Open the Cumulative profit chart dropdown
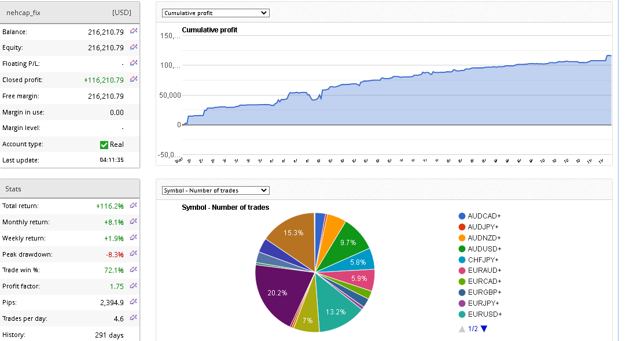Screen dimensions: 644x341 tap(215, 13)
